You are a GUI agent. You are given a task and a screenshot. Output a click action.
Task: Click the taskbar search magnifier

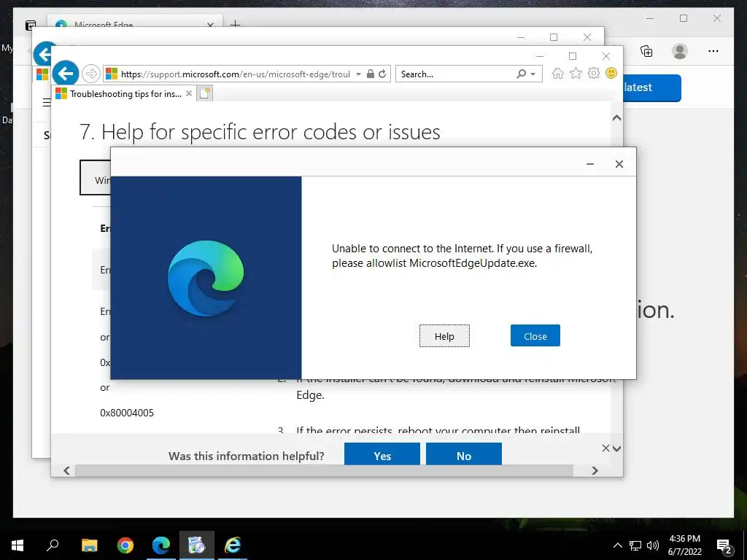53,545
